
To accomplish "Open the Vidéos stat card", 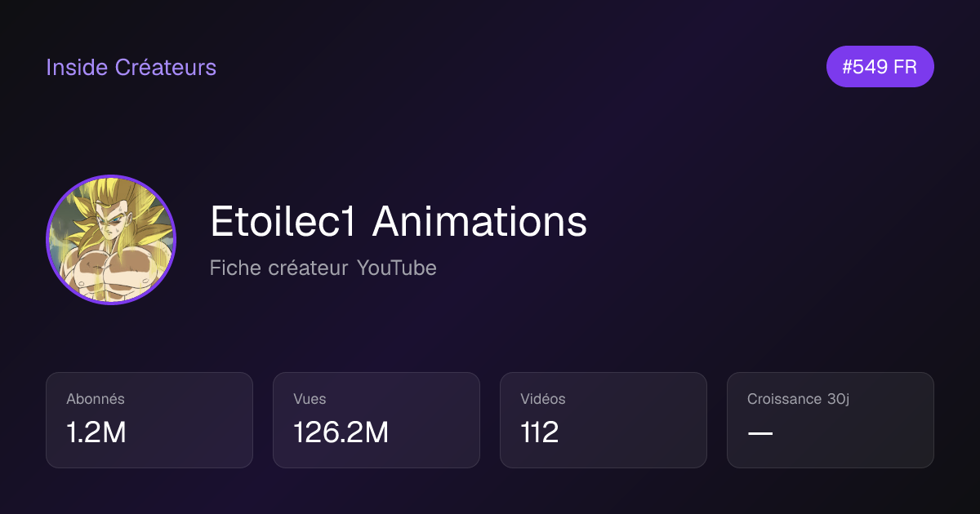I will [x=604, y=420].
